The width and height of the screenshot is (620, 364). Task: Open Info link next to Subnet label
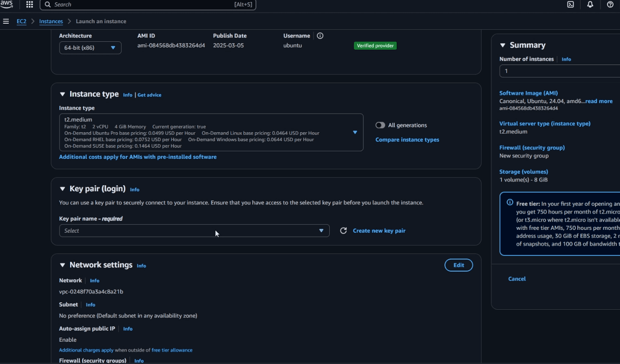pyautogui.click(x=91, y=305)
